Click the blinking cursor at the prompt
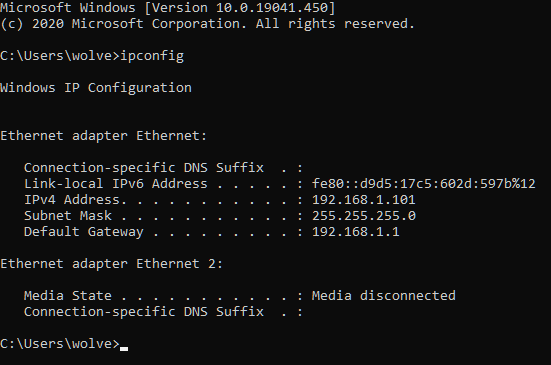The image size is (551, 365). click(124, 348)
